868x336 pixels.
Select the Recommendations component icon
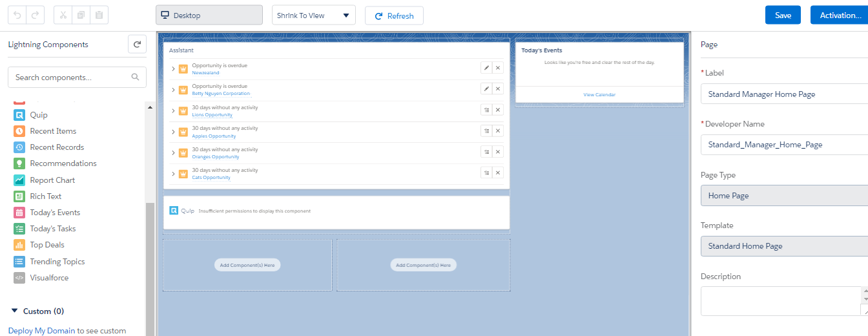pyautogui.click(x=19, y=163)
